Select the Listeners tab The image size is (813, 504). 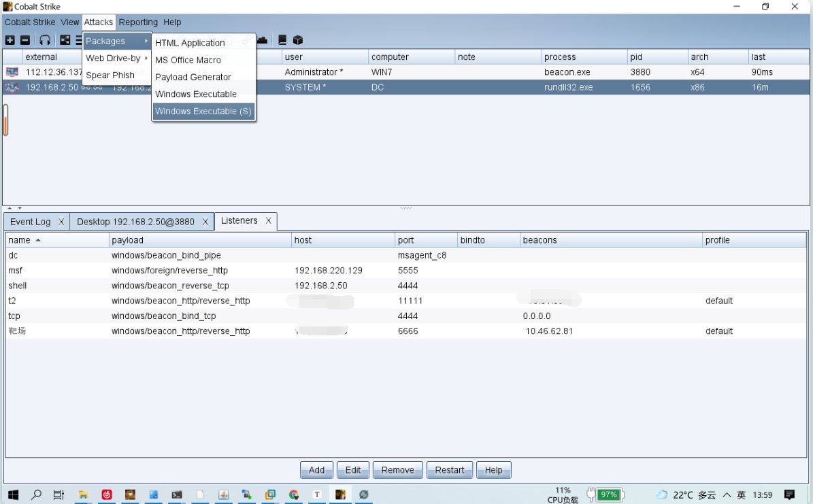pos(239,221)
